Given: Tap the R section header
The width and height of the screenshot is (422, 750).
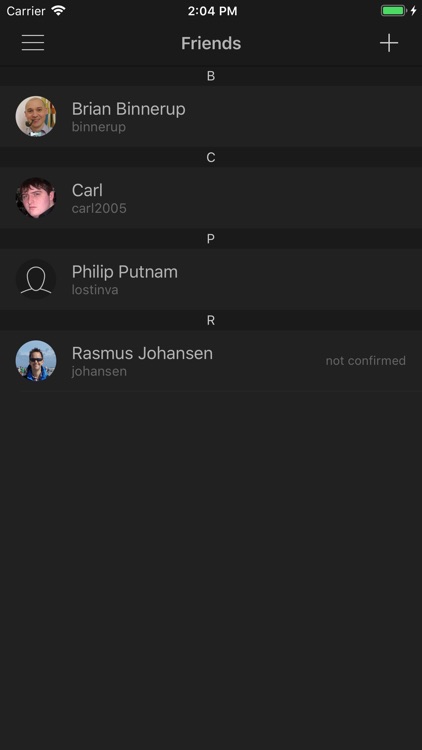Looking at the screenshot, I should [x=211, y=320].
